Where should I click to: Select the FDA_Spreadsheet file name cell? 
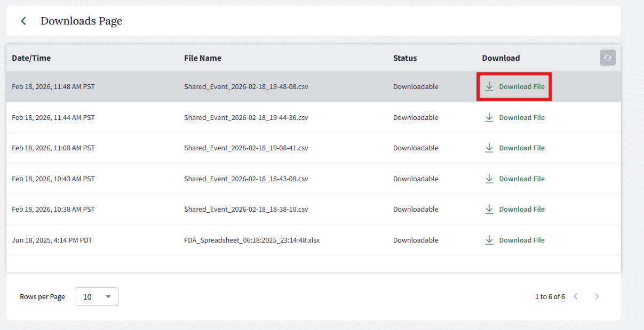pyautogui.click(x=252, y=240)
